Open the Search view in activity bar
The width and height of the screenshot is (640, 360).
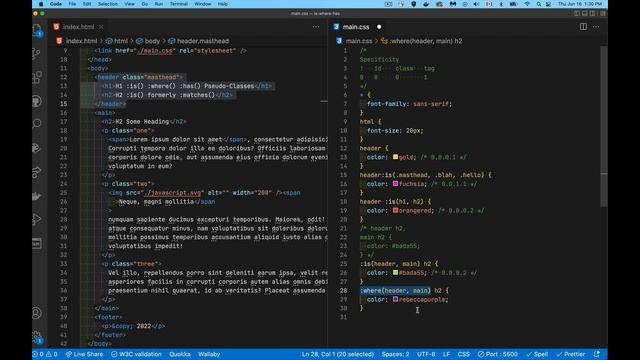[37, 124]
